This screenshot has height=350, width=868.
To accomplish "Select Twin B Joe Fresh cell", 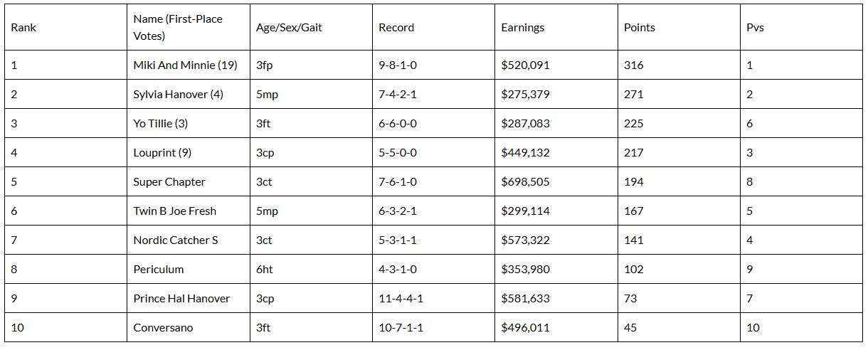I will click(174, 211).
